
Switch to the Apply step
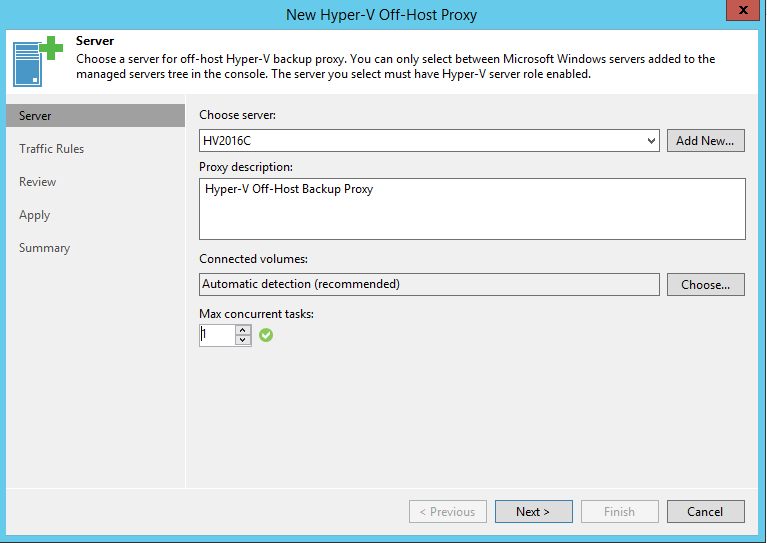pos(35,215)
